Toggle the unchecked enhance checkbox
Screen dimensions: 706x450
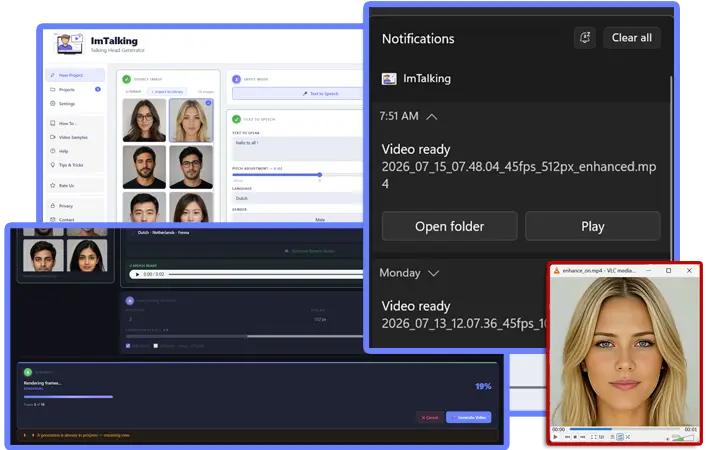(x=156, y=346)
